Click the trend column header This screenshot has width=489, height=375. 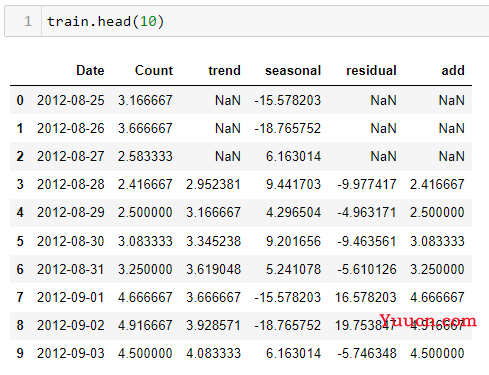(224, 70)
